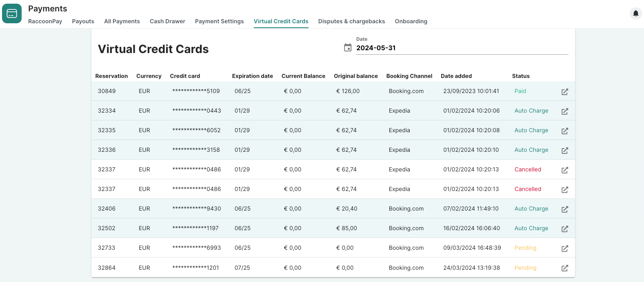Click the Credit card column header
This screenshot has height=282, width=644.
pos(185,76)
